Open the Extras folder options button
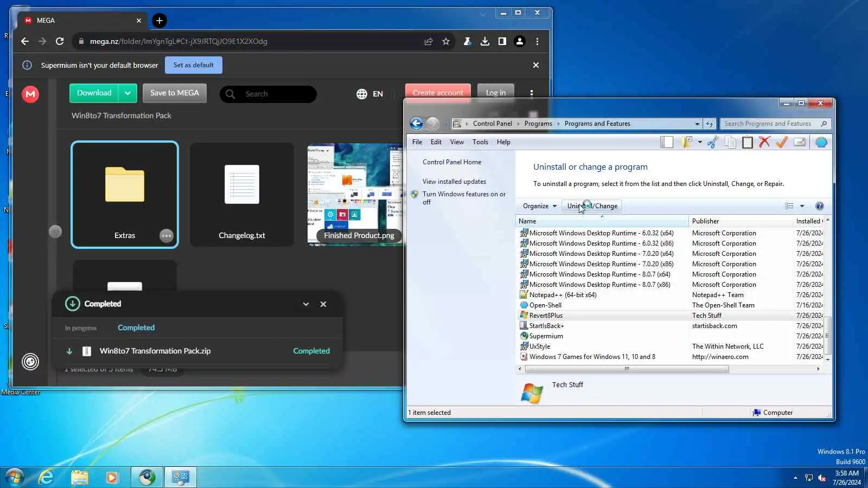This screenshot has height=488, width=868. point(167,235)
